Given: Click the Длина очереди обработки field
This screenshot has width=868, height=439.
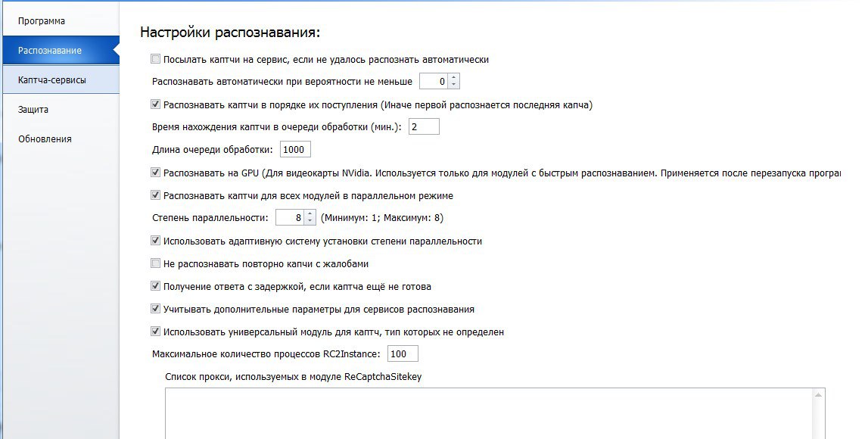Looking at the screenshot, I should click(296, 149).
